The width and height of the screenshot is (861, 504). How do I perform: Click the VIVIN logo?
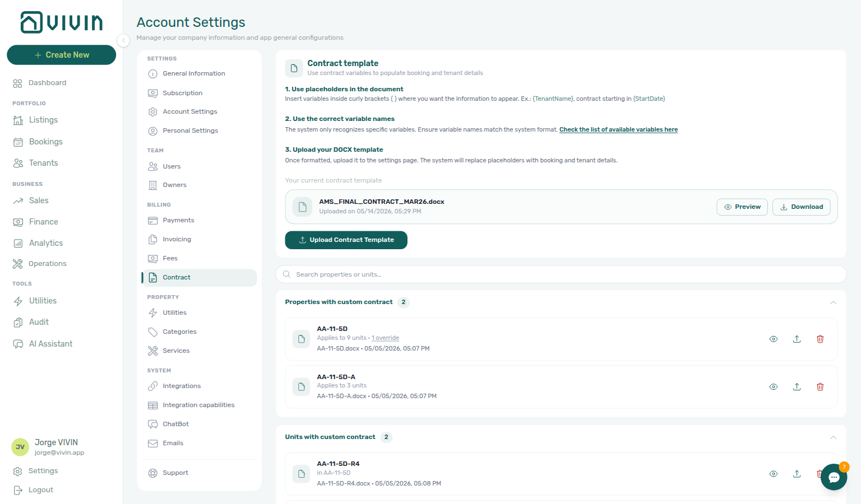(x=62, y=22)
